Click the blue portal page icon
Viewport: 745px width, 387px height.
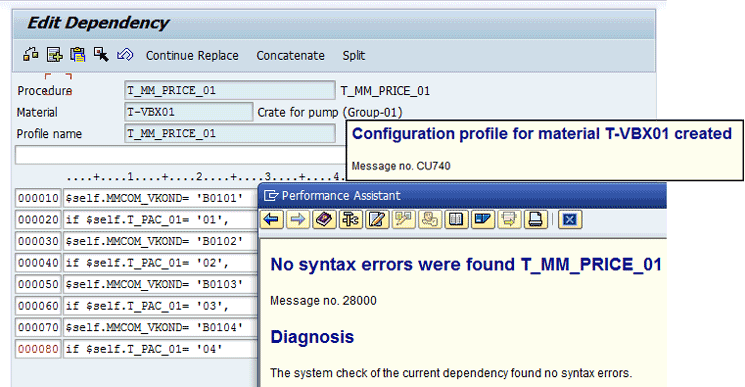[482, 219]
